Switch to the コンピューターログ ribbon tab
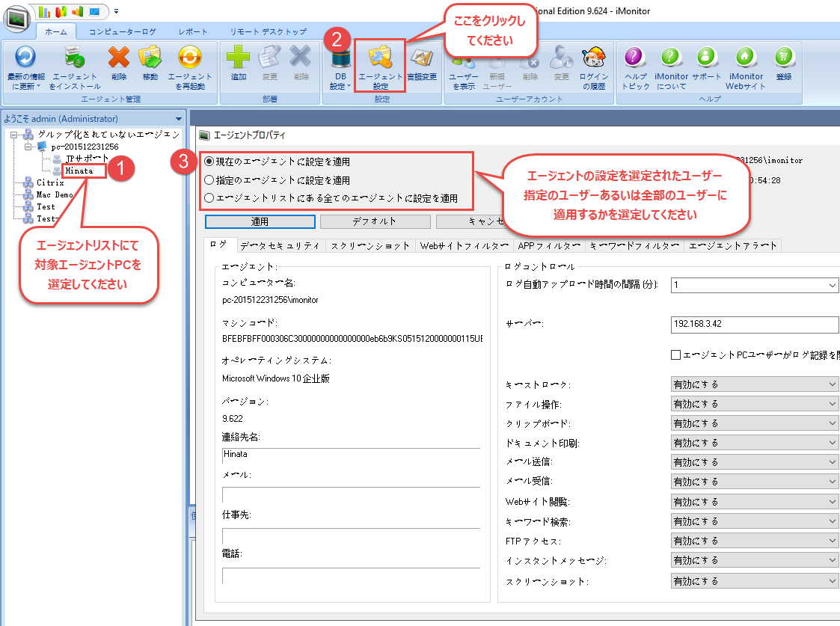This screenshot has width=840, height=626. (122, 31)
